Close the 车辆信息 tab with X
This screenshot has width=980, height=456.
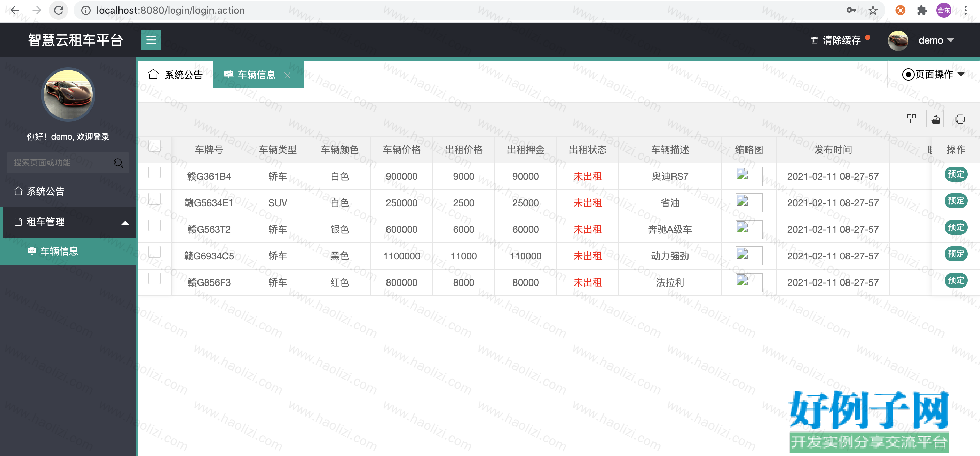[x=288, y=75]
